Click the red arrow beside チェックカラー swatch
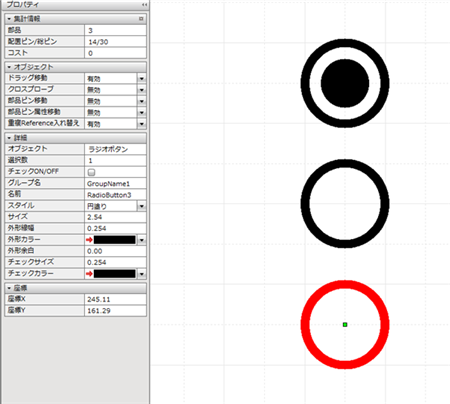 click(x=89, y=274)
